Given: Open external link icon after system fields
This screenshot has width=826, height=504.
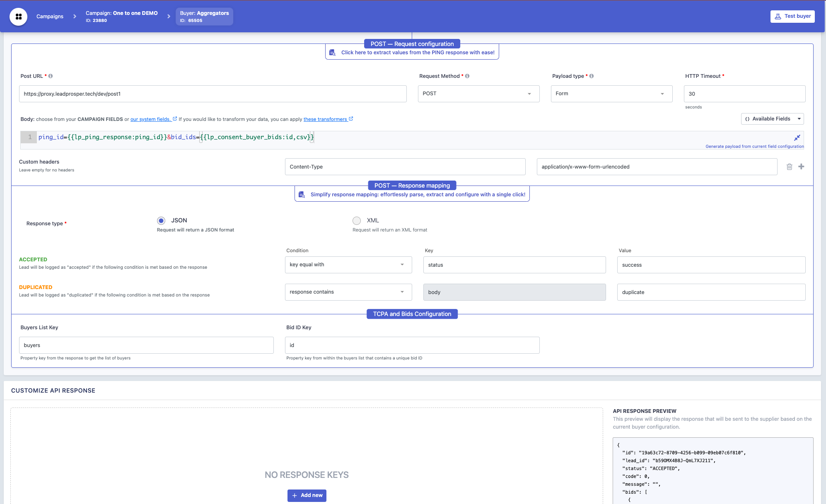Looking at the screenshot, I should pyautogui.click(x=175, y=119).
